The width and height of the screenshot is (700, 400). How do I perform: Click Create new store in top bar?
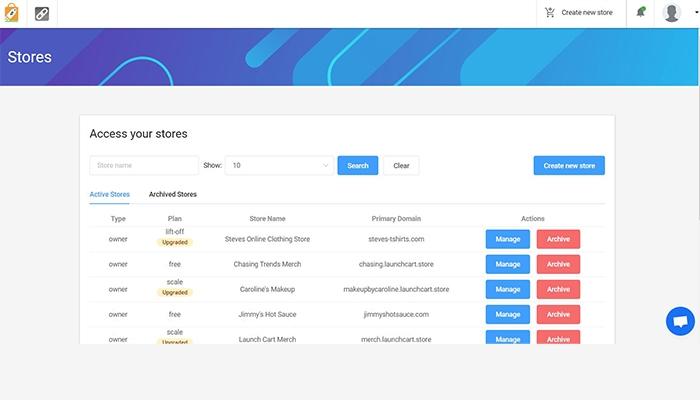587,12
